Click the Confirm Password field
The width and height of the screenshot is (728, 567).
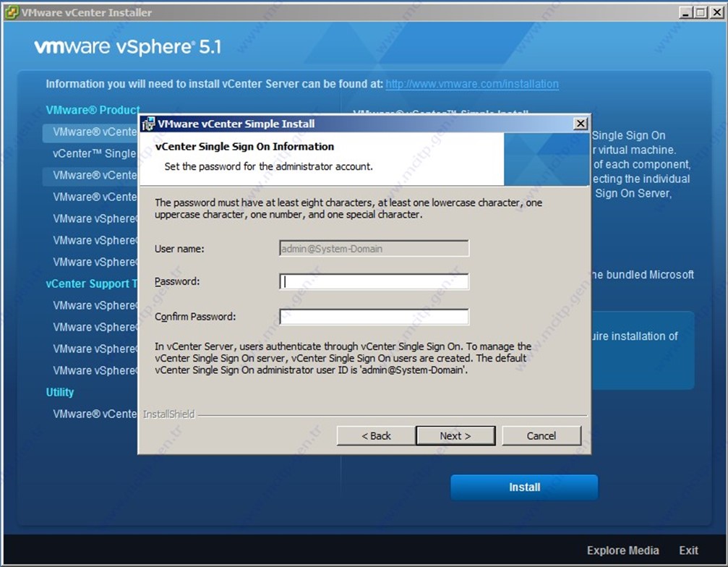(374, 317)
